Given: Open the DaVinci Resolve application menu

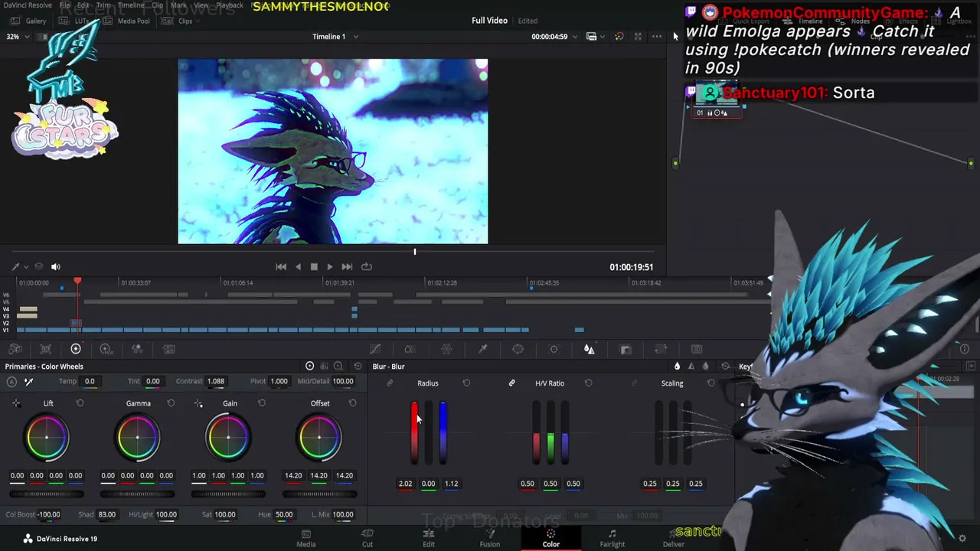Looking at the screenshot, I should [28, 5].
